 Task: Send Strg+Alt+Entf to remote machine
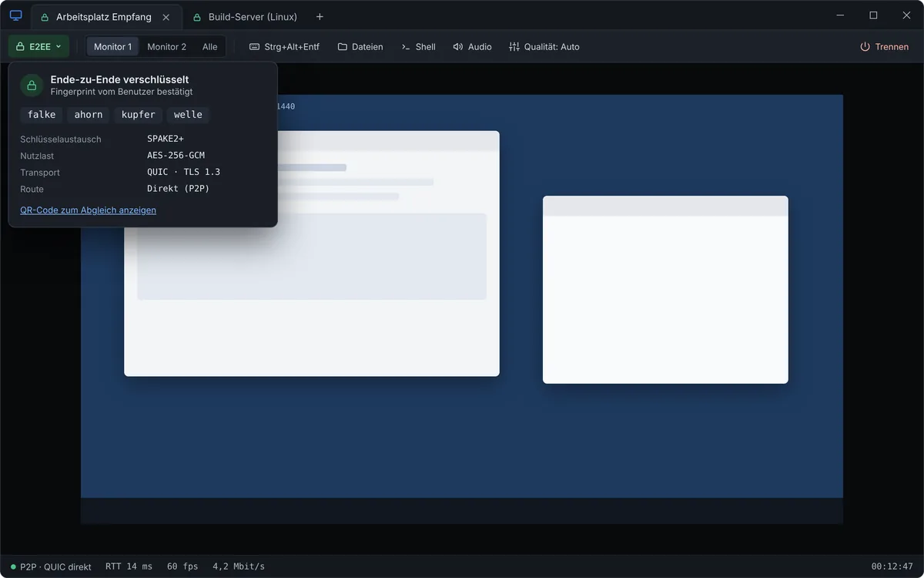coord(284,46)
